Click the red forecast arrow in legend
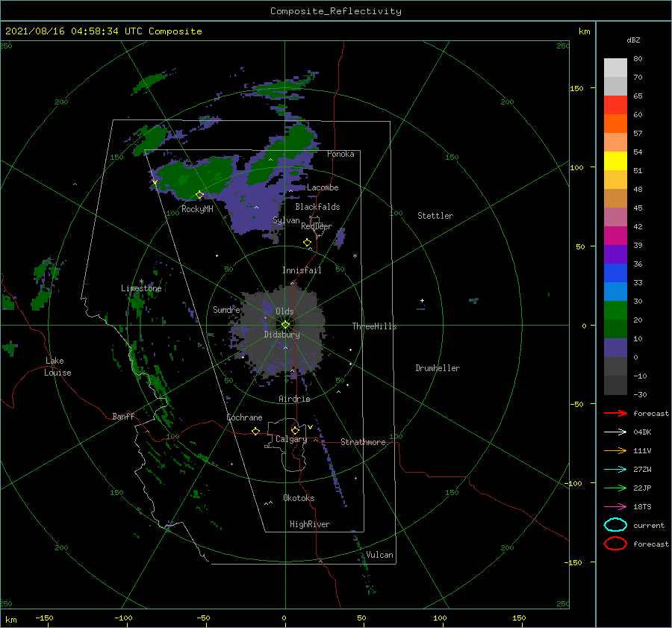The height and width of the screenshot is (628, 672). (615, 413)
